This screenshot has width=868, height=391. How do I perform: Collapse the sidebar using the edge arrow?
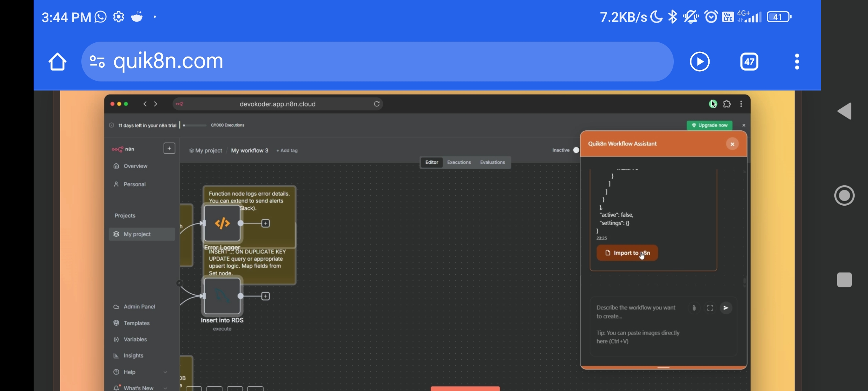tap(179, 283)
